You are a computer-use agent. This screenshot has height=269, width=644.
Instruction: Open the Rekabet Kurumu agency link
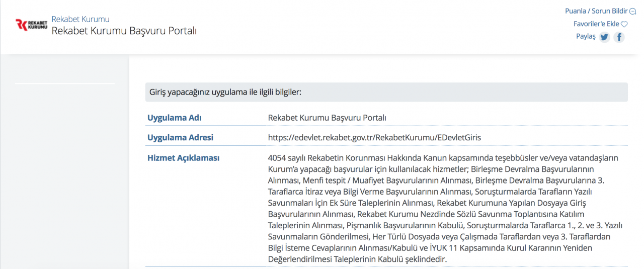80,19
